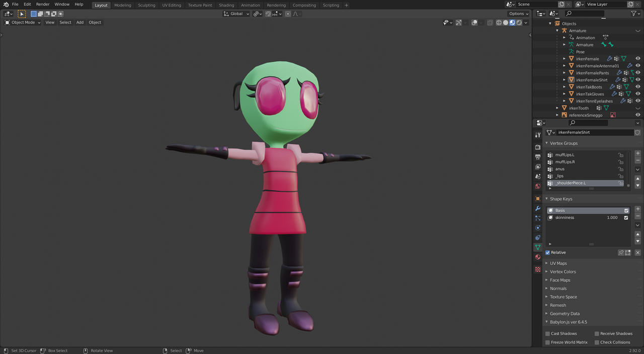The width and height of the screenshot is (644, 354).
Task: Enable the Freeze World Matrix checkbox
Action: (548, 342)
